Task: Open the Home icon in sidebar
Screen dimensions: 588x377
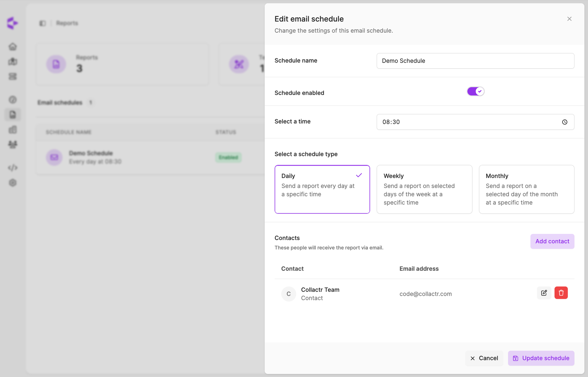Action: point(13,46)
